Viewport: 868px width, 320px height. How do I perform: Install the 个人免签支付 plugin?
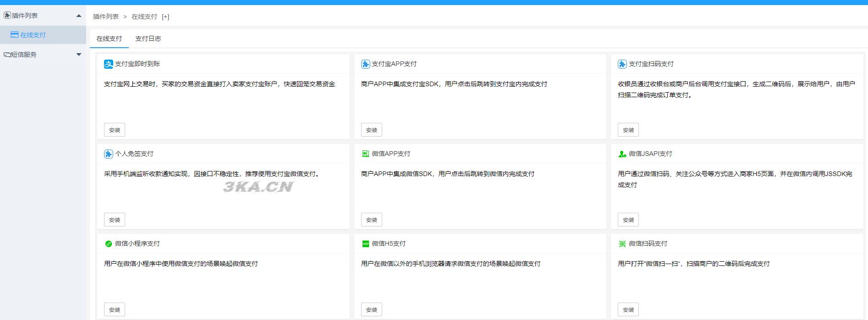click(115, 220)
